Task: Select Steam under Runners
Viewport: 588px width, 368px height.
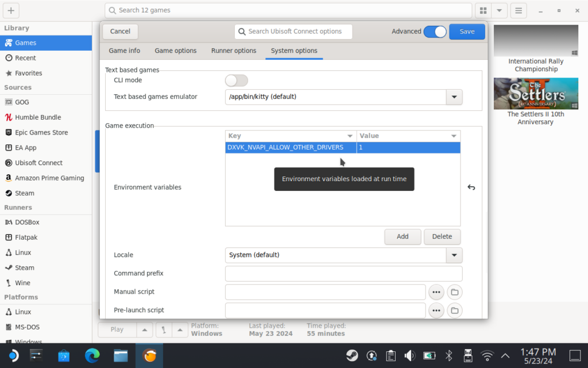Action: (x=46, y=268)
